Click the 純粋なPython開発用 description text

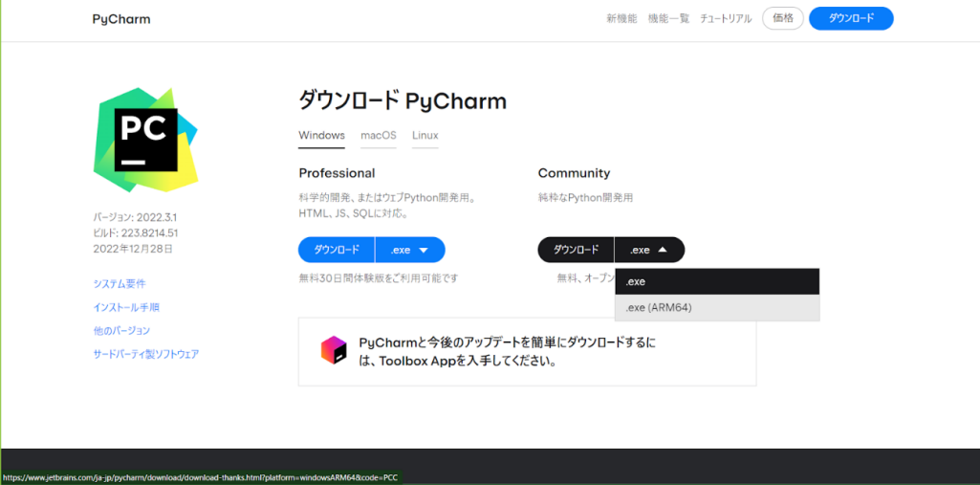point(586,197)
